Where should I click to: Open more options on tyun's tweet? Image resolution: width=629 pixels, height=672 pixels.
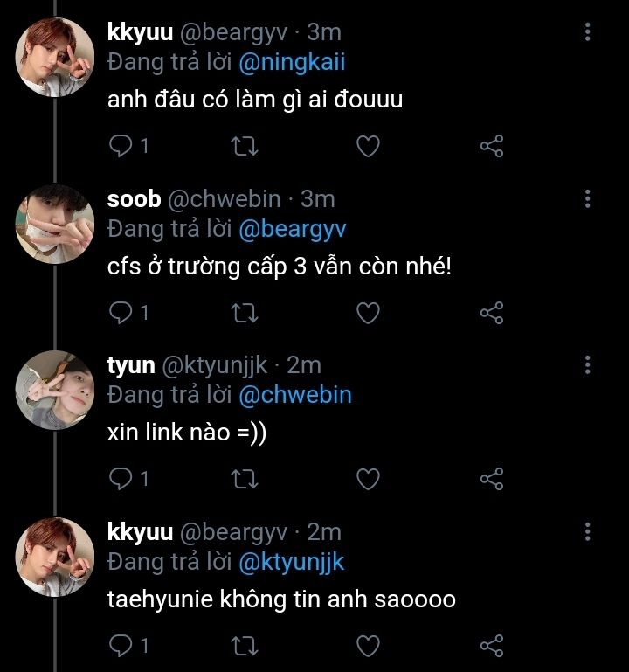587,364
